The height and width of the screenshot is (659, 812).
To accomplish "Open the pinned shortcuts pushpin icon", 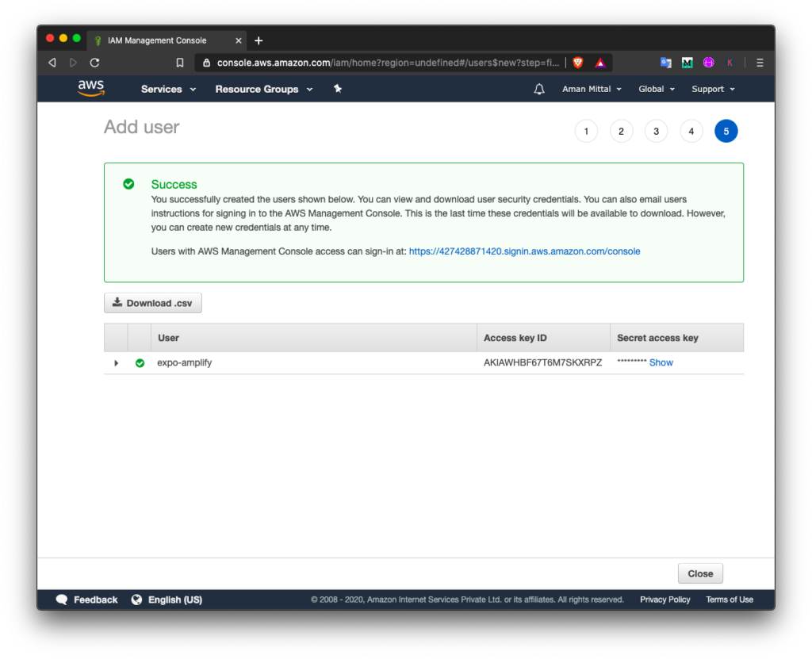I will (x=337, y=89).
